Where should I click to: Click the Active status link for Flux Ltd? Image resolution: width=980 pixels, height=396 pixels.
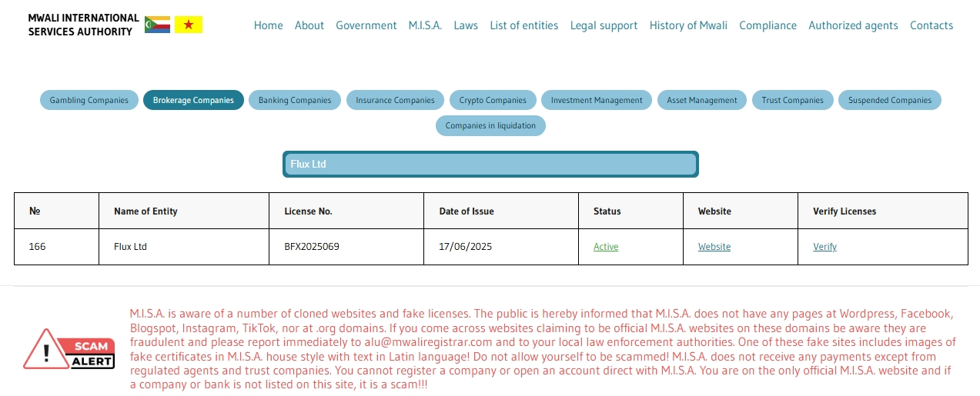pyautogui.click(x=606, y=247)
